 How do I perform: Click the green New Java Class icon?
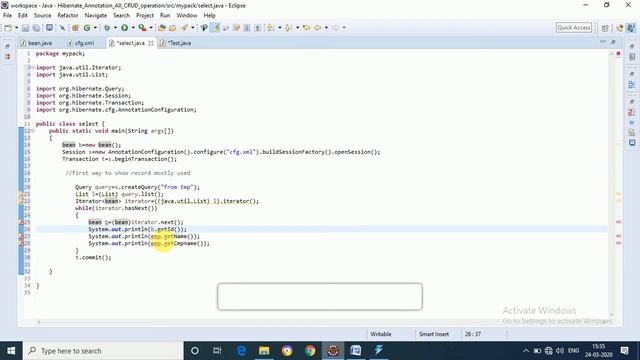(x=87, y=28)
